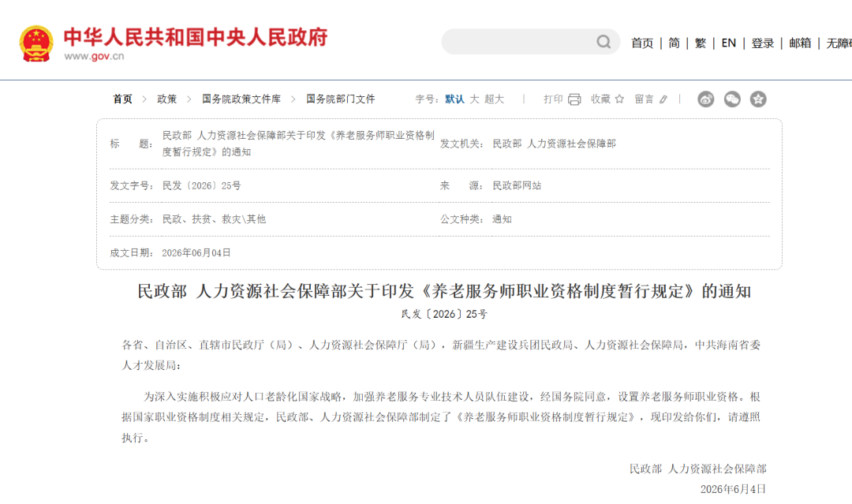Click date value 2026年06月04日
852x504 pixels.
coord(196,253)
